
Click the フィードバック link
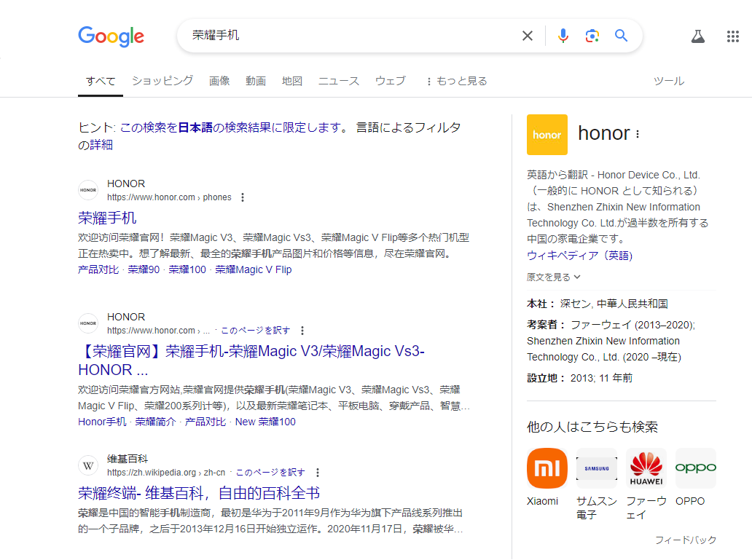[686, 540]
